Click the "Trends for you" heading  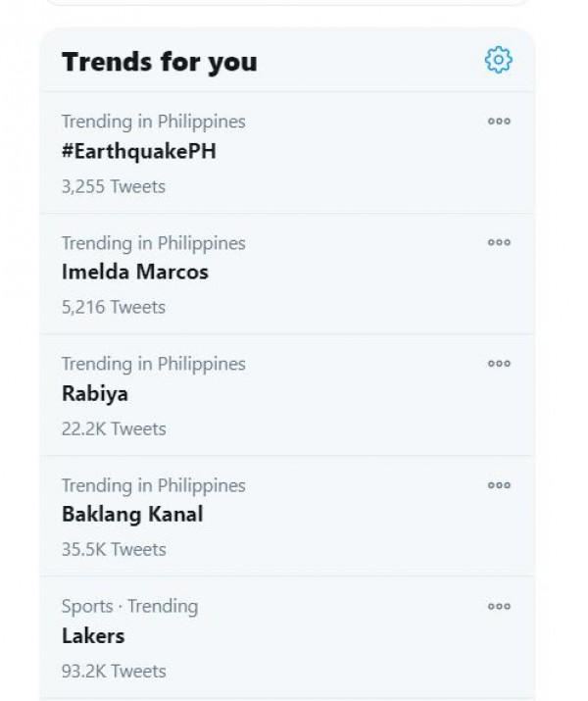(x=160, y=62)
